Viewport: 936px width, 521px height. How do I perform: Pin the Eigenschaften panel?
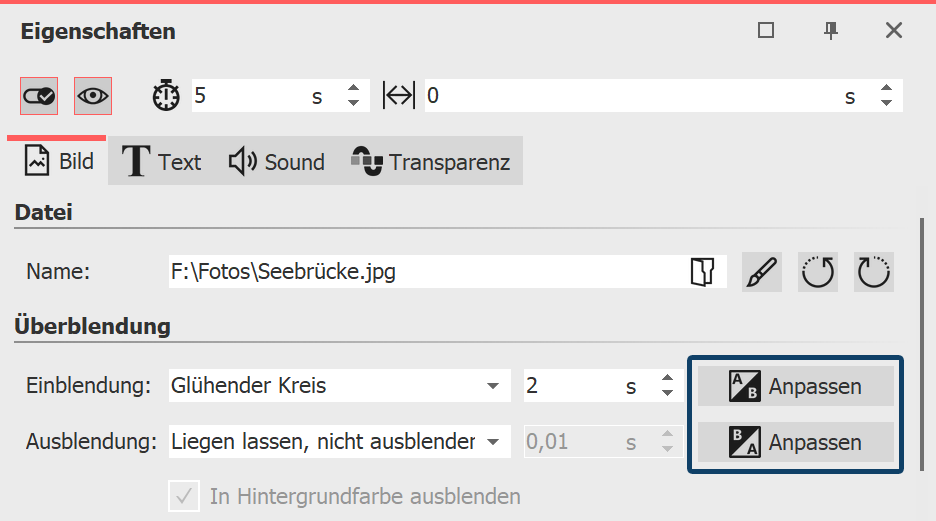830,30
